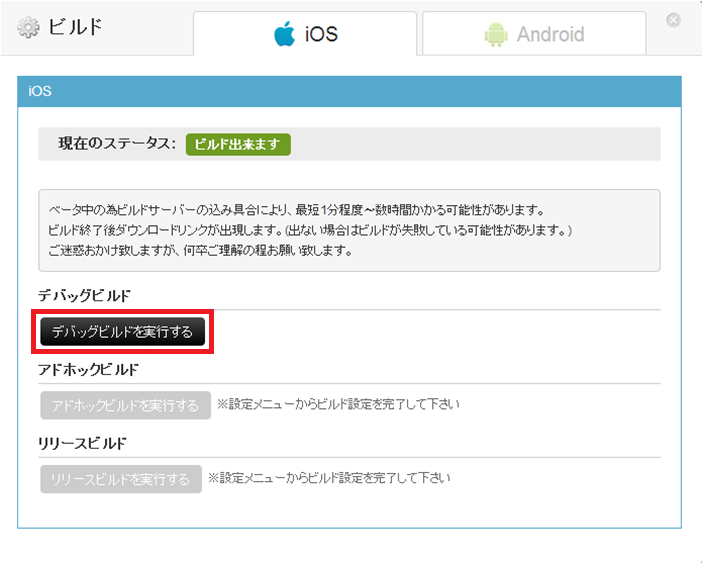Close the build dialog with the X icon
The image size is (703, 564).
click(x=673, y=20)
